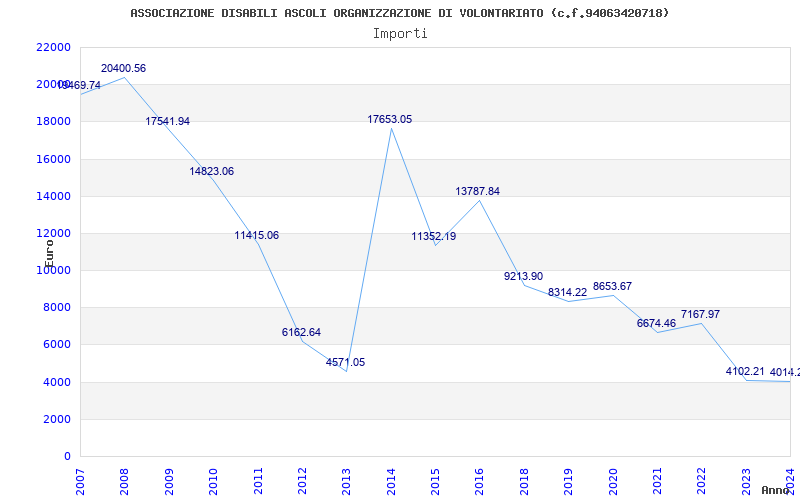Click x-axis year 2019
800x500 pixels.
[x=568, y=481]
